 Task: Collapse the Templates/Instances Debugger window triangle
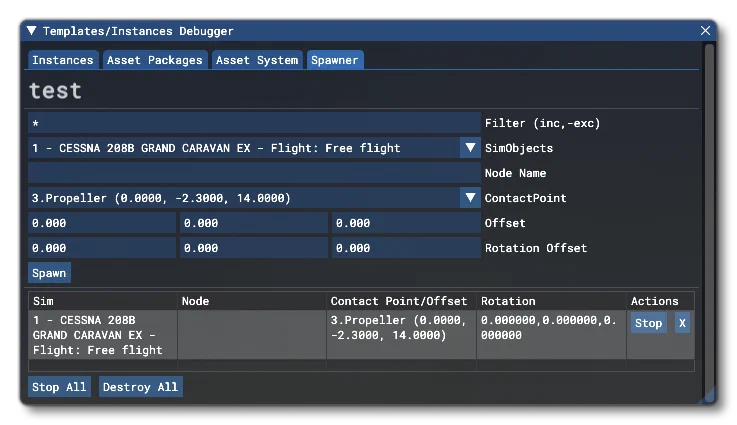coord(31,31)
